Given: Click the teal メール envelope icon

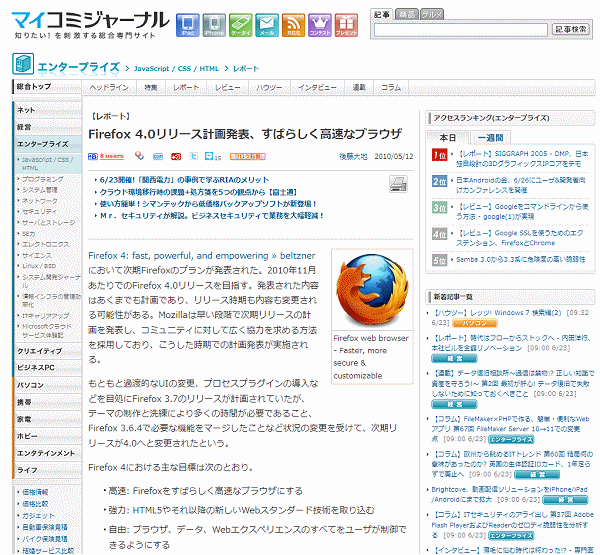Looking at the screenshot, I should pyautogui.click(x=267, y=25).
